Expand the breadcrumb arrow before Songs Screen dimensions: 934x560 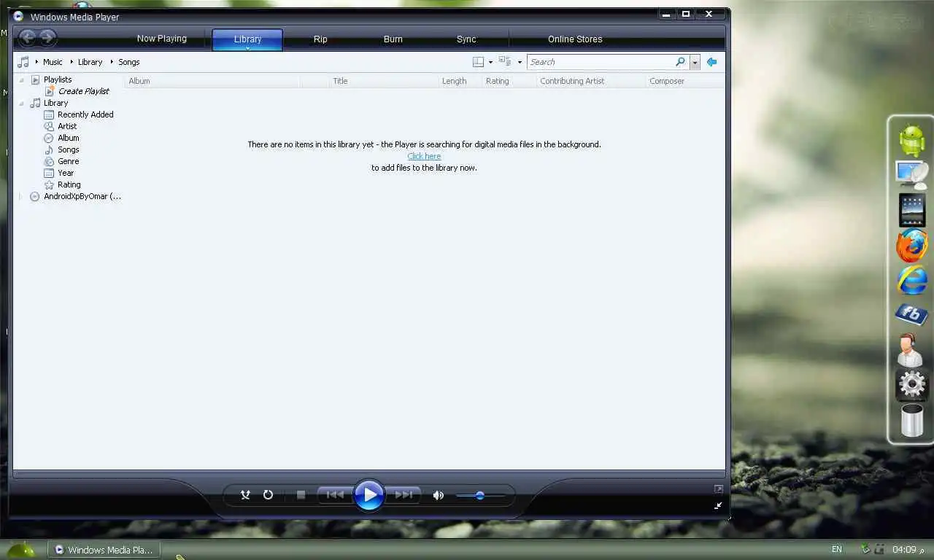click(x=112, y=62)
